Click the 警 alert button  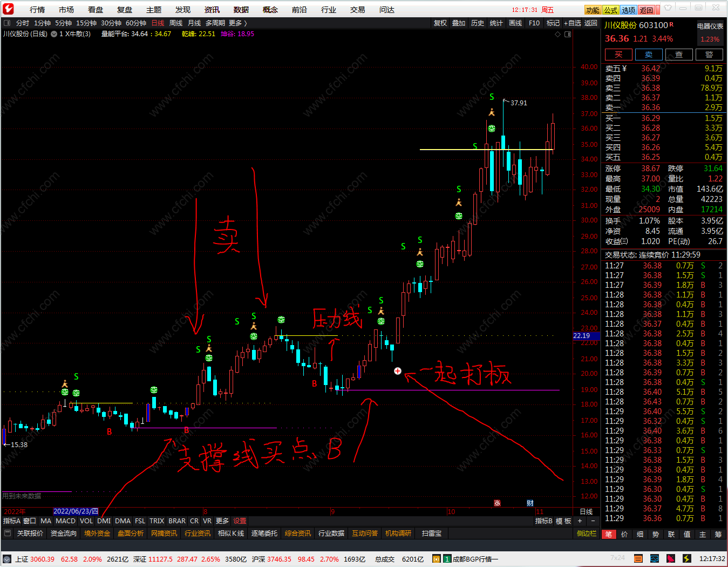[x=709, y=55]
